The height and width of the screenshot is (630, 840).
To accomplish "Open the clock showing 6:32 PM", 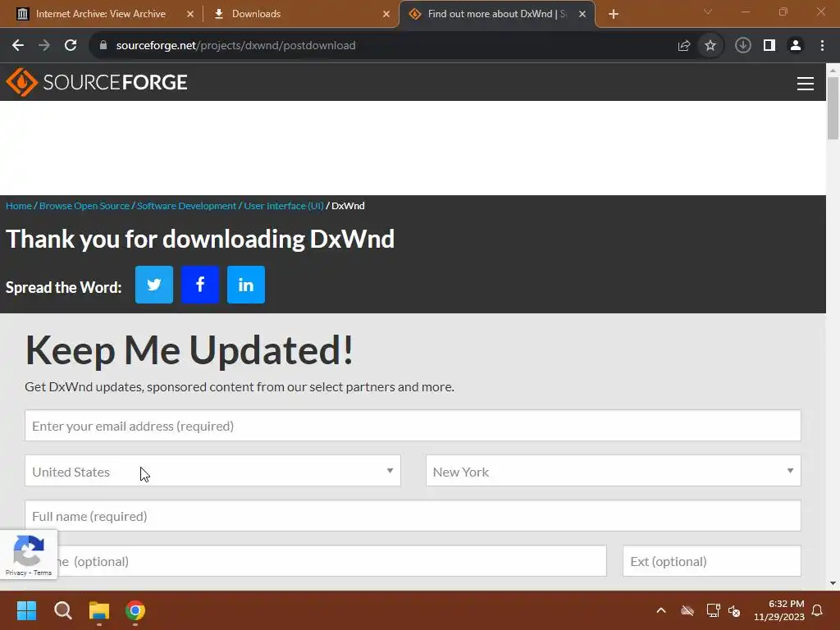I will [x=779, y=610].
